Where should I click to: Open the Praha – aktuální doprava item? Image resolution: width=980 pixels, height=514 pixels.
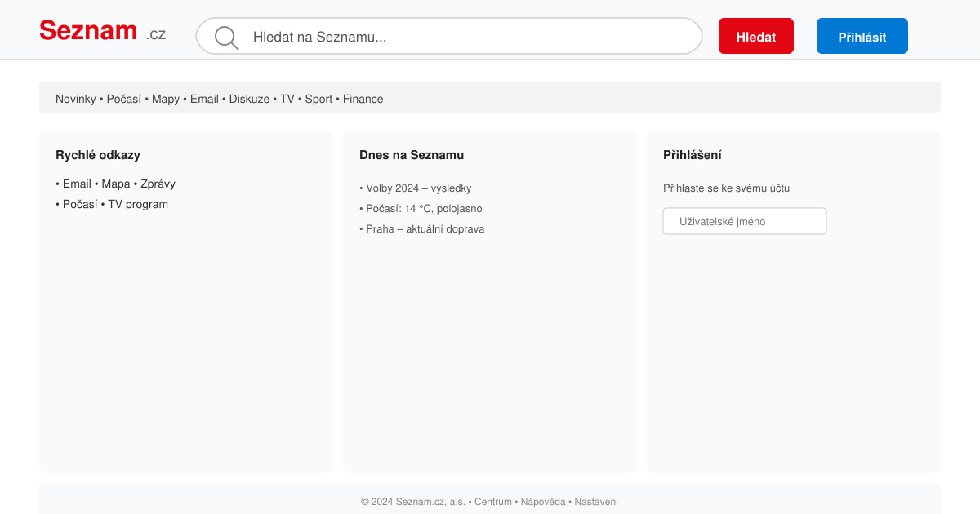pyautogui.click(x=425, y=229)
